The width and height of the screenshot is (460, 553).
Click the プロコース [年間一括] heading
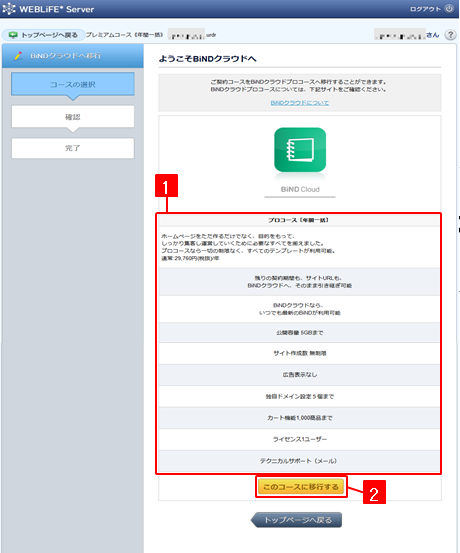click(298, 220)
